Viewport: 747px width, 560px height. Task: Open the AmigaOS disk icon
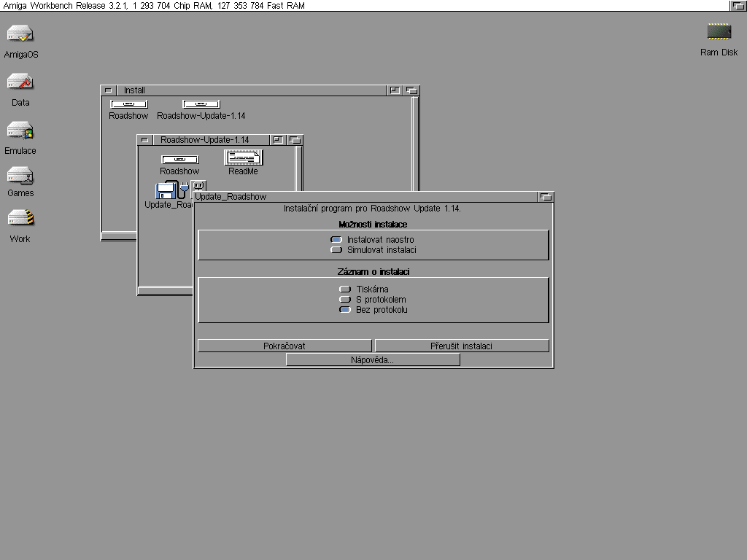(x=20, y=34)
